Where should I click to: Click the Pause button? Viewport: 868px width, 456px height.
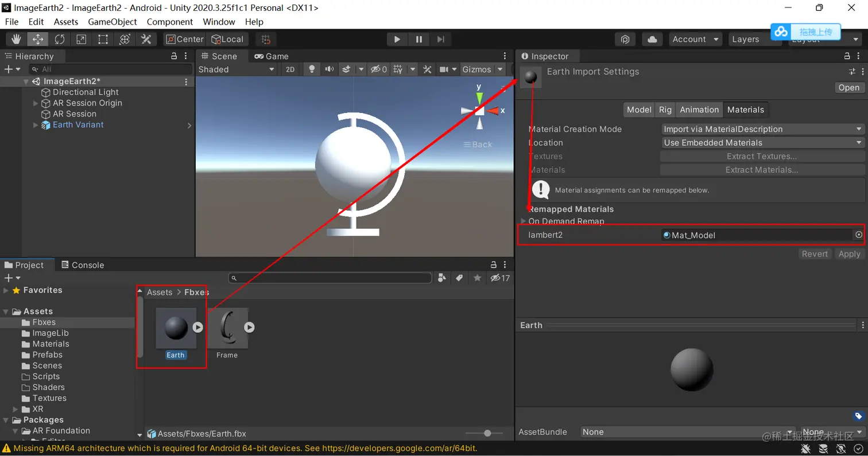[419, 39]
